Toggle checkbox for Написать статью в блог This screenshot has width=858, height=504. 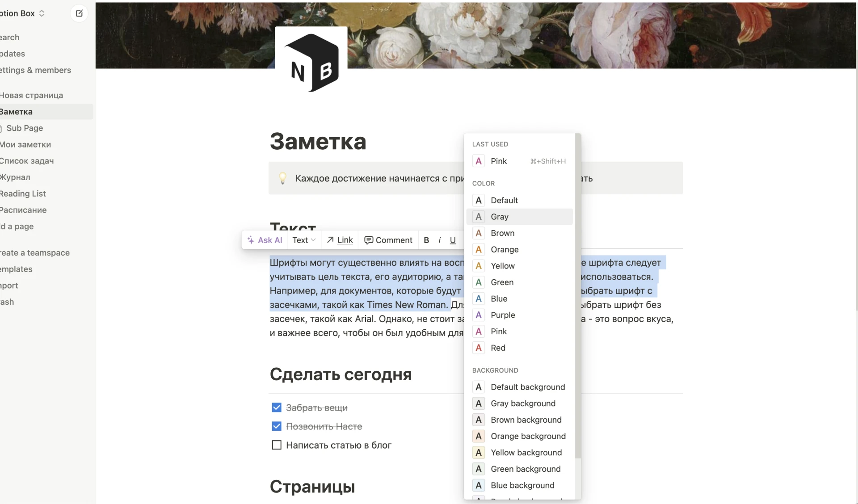click(276, 445)
